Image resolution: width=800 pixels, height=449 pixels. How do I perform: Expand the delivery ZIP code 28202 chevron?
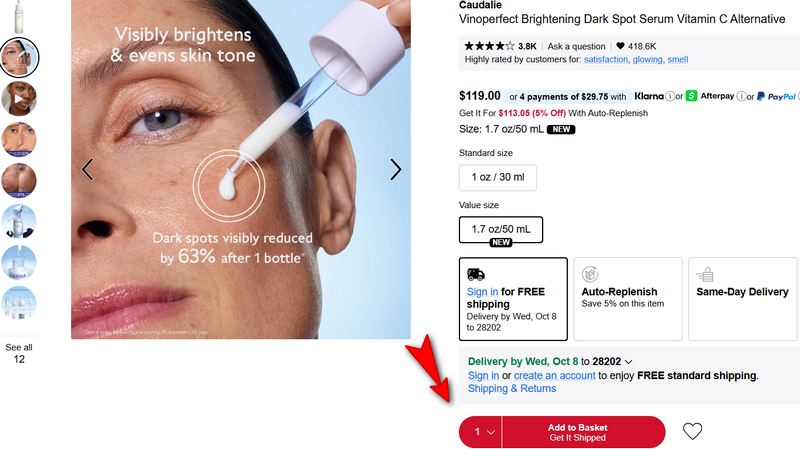click(628, 362)
